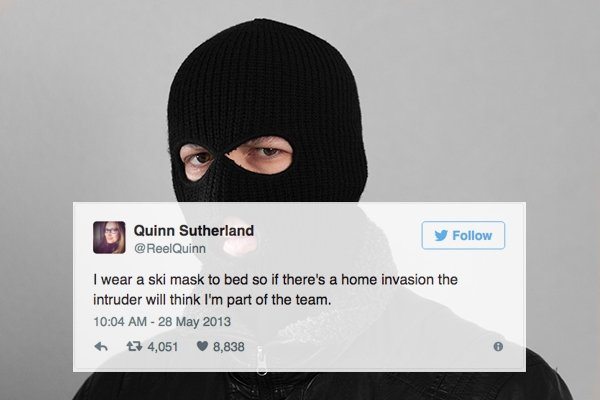Open Quinn Sutherland's avatar picture
This screenshot has width=600, height=400.
109,237
